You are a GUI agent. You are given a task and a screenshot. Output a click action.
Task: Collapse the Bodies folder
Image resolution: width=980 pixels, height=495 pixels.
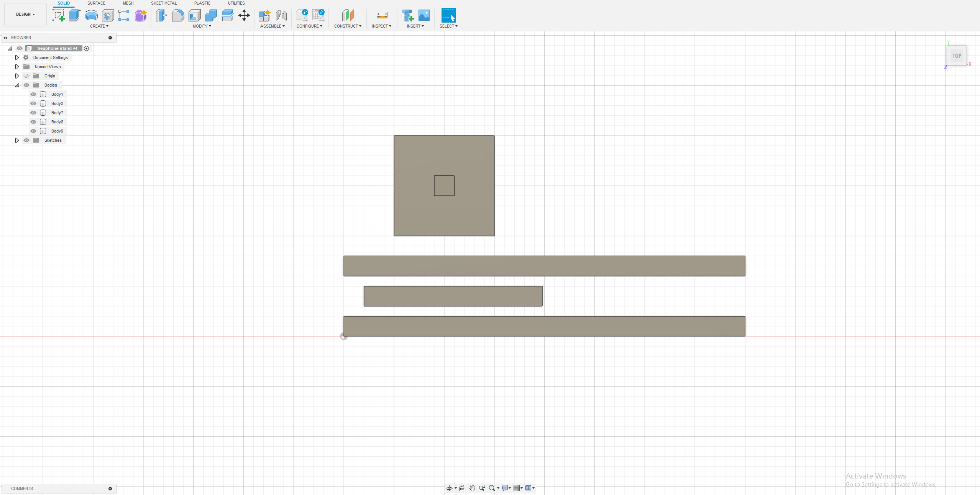pyautogui.click(x=17, y=85)
